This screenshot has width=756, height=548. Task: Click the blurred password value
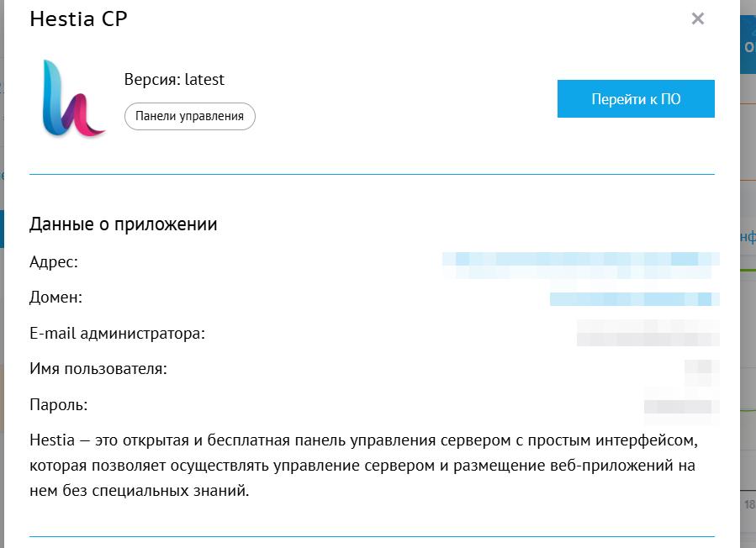[x=681, y=405]
